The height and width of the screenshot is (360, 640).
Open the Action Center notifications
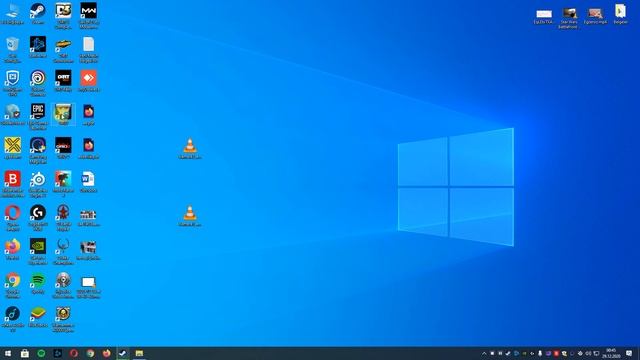(629, 353)
